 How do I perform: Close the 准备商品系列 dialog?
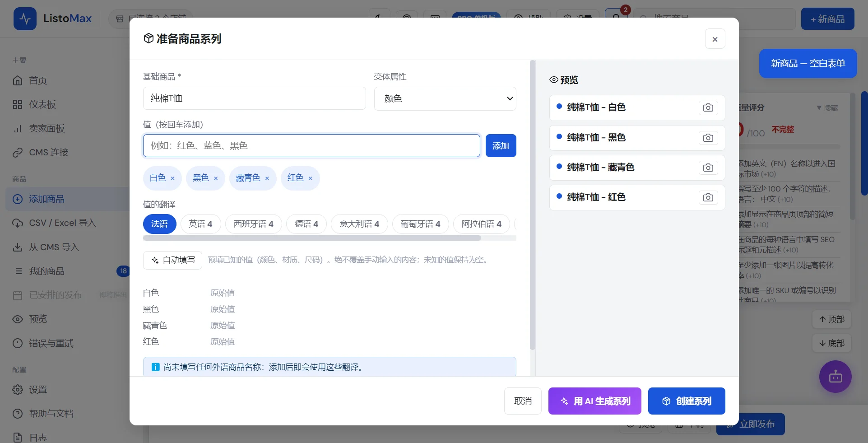click(x=715, y=39)
